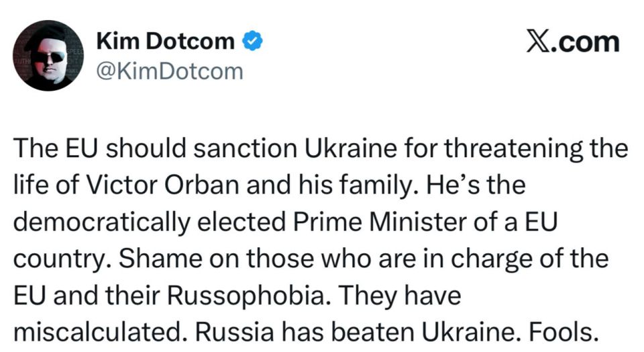Open the @KimDotcom handle link
The height and width of the screenshot is (352, 644).
coord(169,71)
